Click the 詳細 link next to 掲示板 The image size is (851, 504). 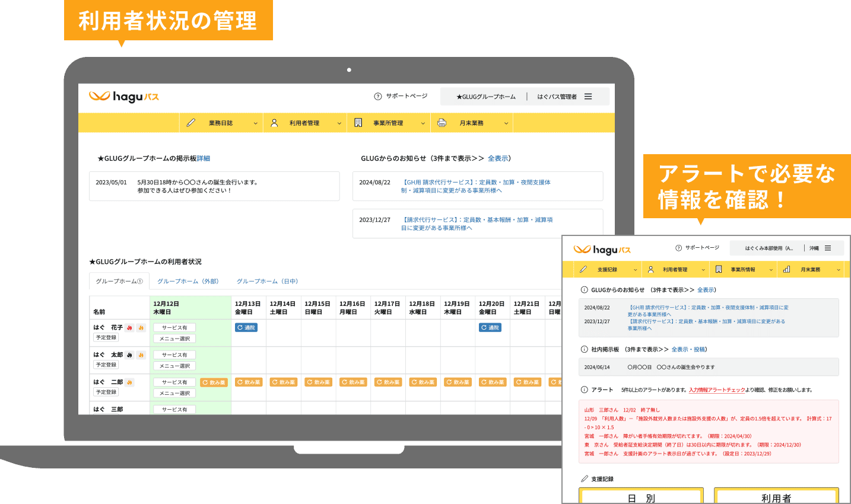pos(204,158)
